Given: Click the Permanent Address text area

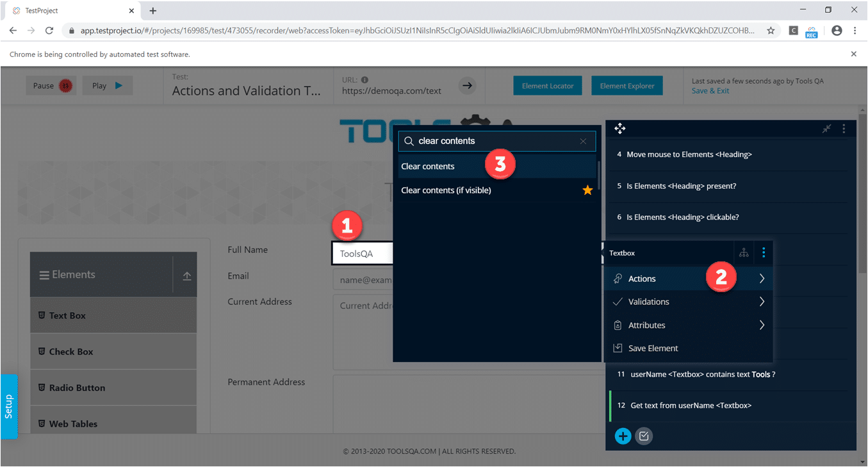Looking at the screenshot, I should pos(468,404).
